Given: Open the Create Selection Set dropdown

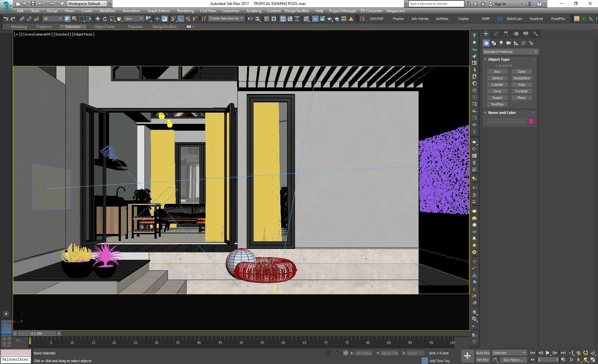Looking at the screenshot, I should (226, 19).
